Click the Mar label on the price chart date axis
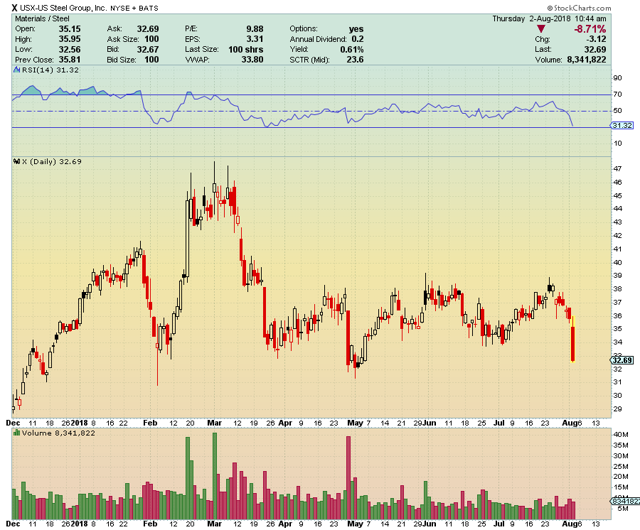The height and width of the screenshot is (530, 640). [x=214, y=423]
